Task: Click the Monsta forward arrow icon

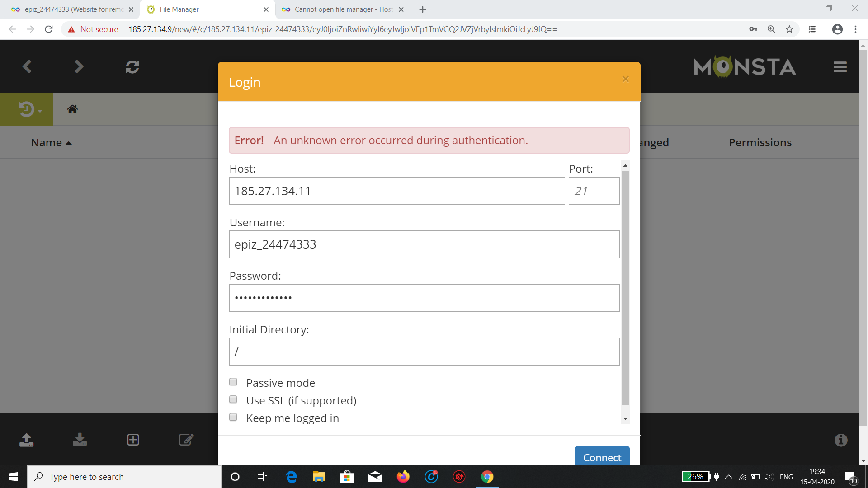Action: click(79, 67)
